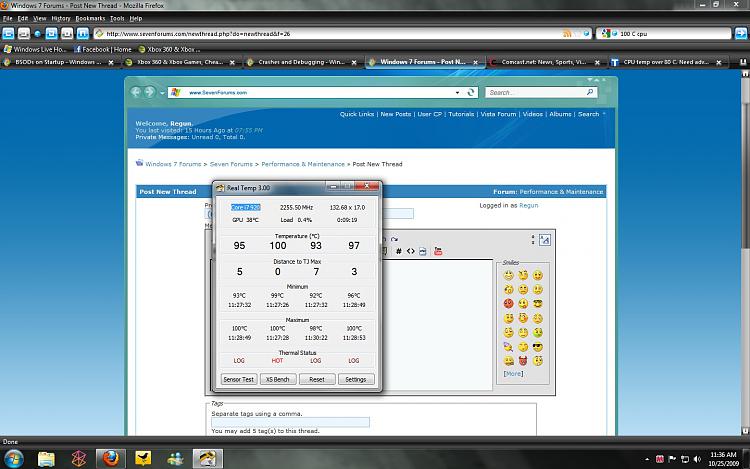This screenshot has height=469, width=750.
Task: Open the View menu
Action: (x=40, y=19)
